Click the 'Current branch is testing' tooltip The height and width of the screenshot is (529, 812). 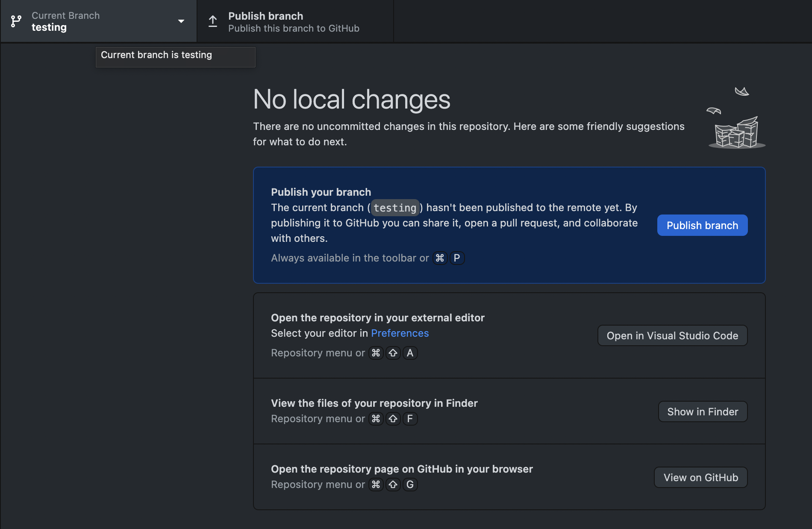176,57
